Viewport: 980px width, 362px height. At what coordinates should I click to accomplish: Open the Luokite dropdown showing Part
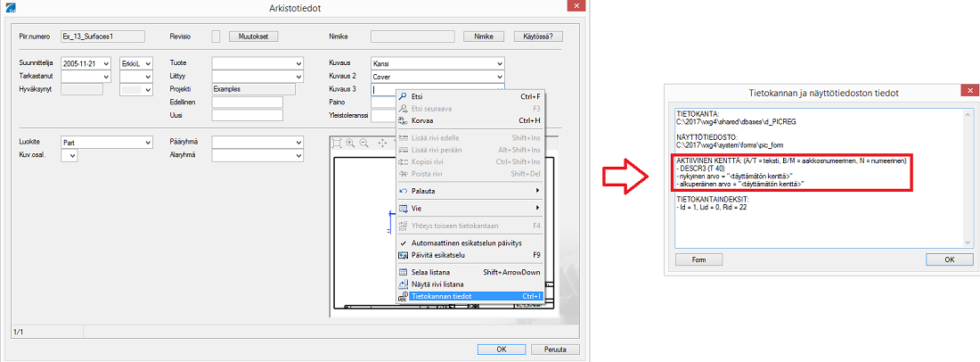148,142
